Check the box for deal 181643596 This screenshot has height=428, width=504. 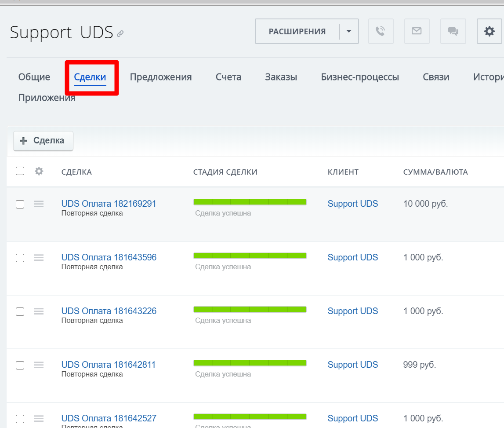point(20,258)
